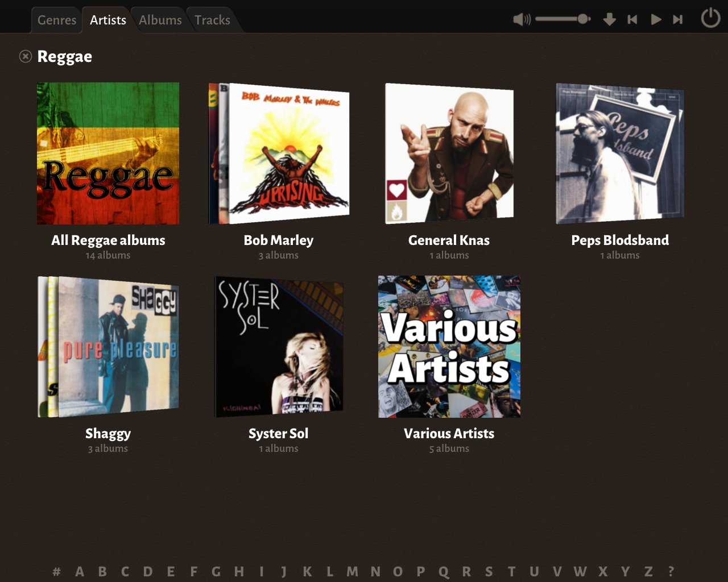Jump to letter D in alphabet bar
Viewport: 728px width, 582px height.
[x=148, y=571]
